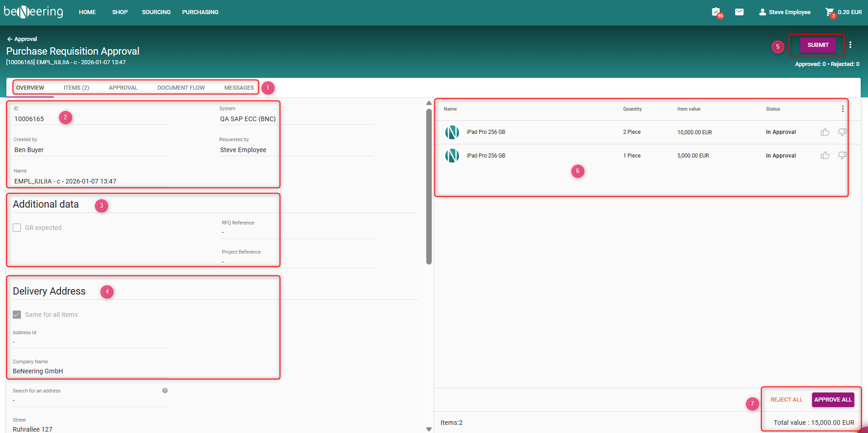Open the approvals task list icon
Screen dimensions: 868x433
(x=716, y=12)
